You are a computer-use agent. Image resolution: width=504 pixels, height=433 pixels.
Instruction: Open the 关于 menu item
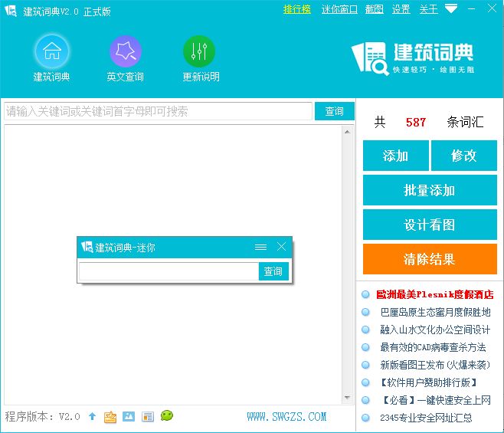point(428,9)
